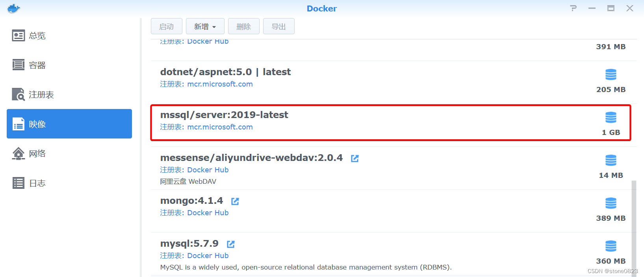Click the 360 MB size value
The width and height of the screenshot is (644, 277).
pos(611,261)
